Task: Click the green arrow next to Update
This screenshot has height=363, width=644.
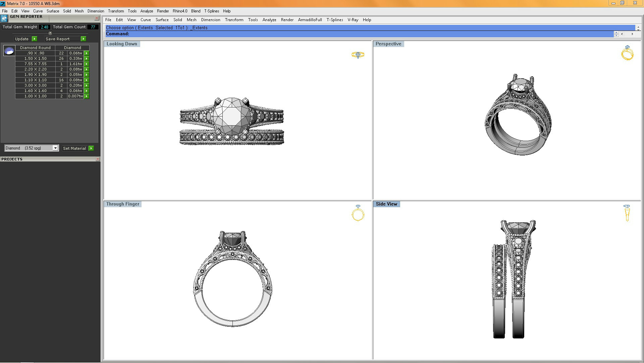Action: tap(34, 39)
